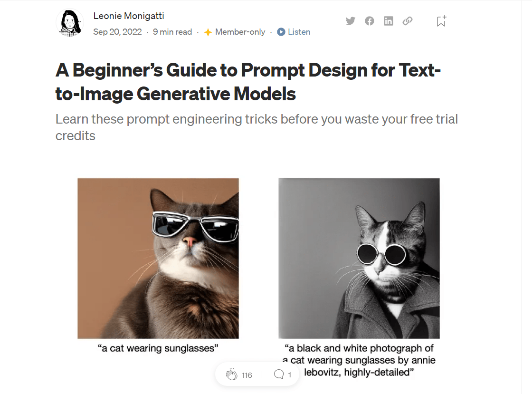532x394 pixels.
Task: Copy the article link icon
Action: click(x=408, y=21)
